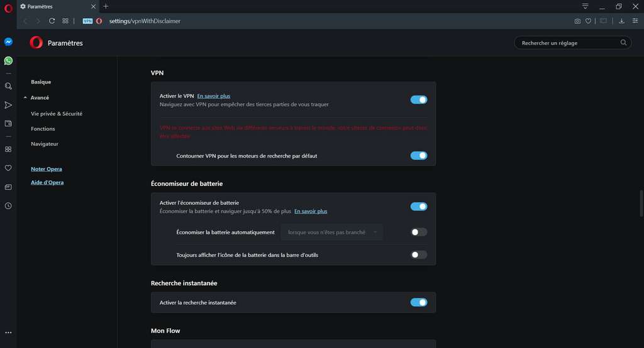
Task: Enable Économiser la batterie automatiquement switch
Action: 418,232
